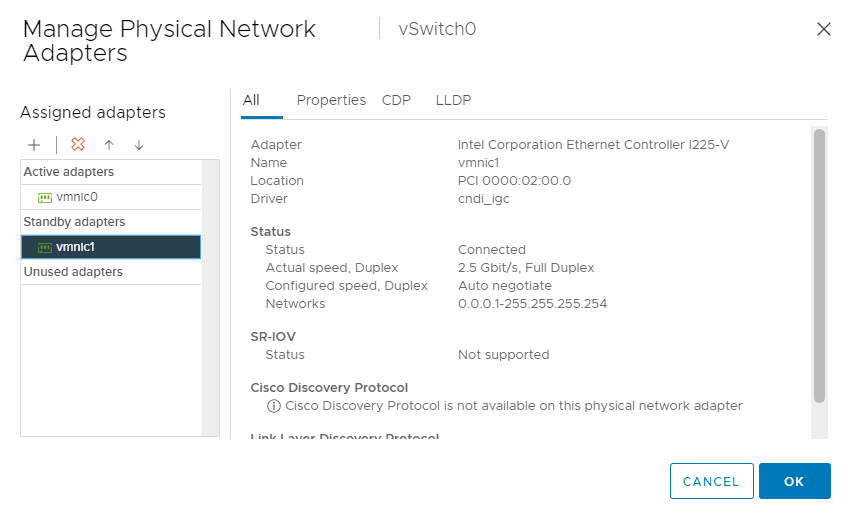This screenshot has width=845, height=519.
Task: Go to the LLDP tab
Action: tap(453, 100)
